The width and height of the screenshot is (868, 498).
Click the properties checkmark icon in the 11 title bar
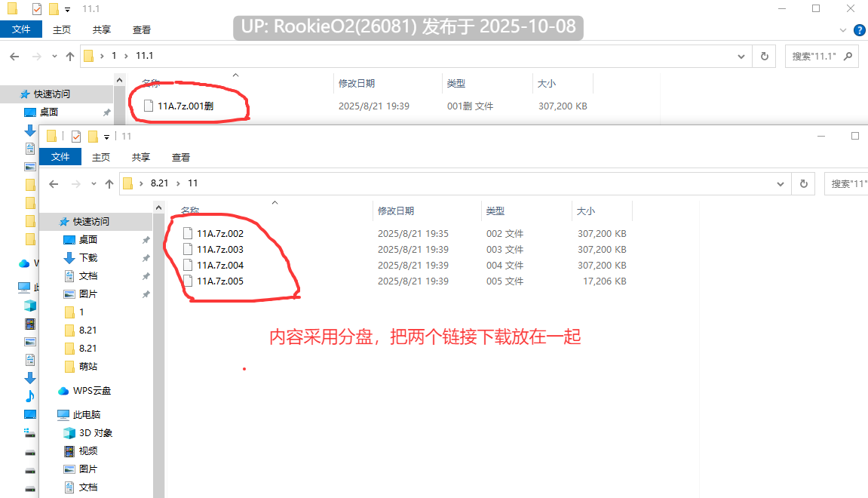[76, 137]
